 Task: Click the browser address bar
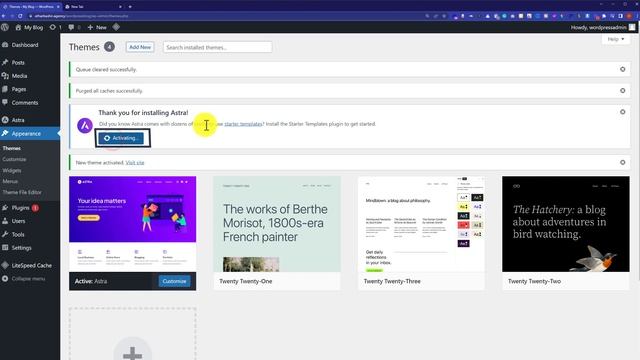pos(224,16)
